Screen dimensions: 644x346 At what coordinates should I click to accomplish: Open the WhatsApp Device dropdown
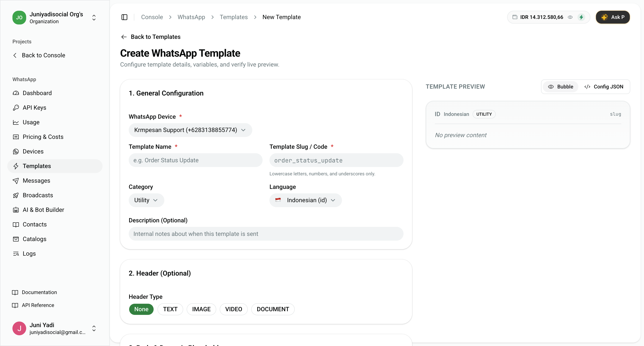point(190,130)
